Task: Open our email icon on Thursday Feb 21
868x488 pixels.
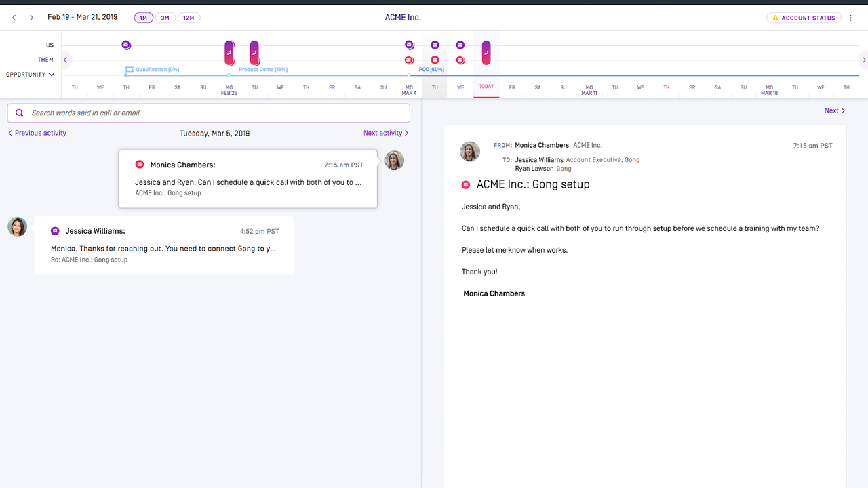Action: tap(126, 45)
